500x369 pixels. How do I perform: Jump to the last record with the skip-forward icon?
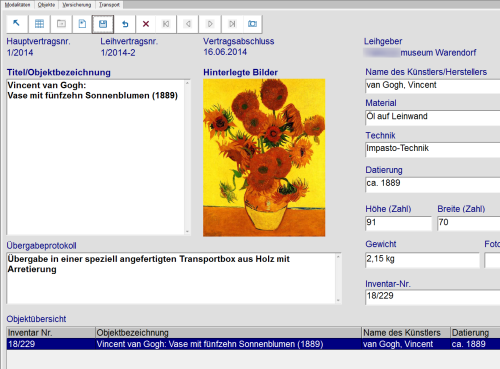(232, 24)
